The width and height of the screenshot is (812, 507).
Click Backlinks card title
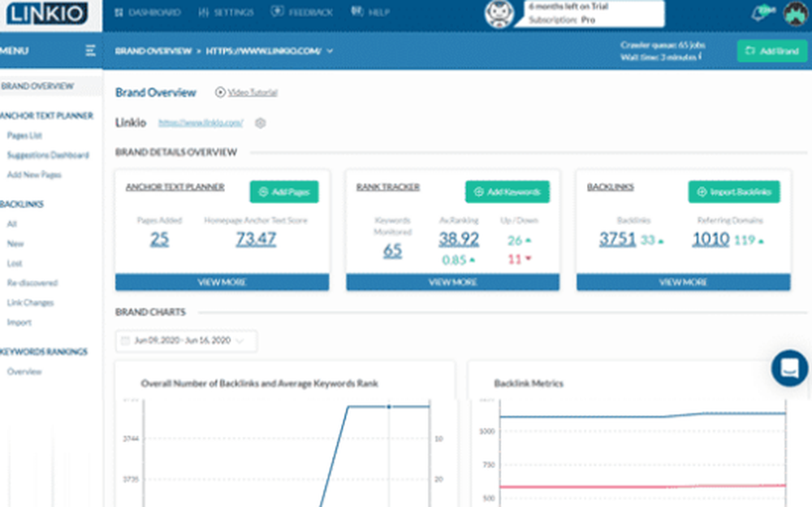pyautogui.click(x=610, y=187)
